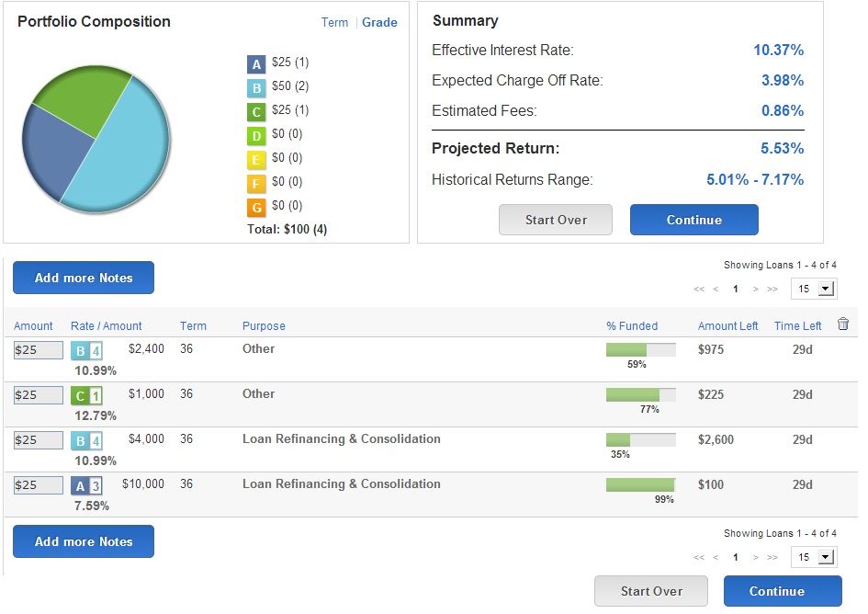Click the 7.59% rate on A3 loan
This screenshot has height=614, width=868.
tap(91, 506)
